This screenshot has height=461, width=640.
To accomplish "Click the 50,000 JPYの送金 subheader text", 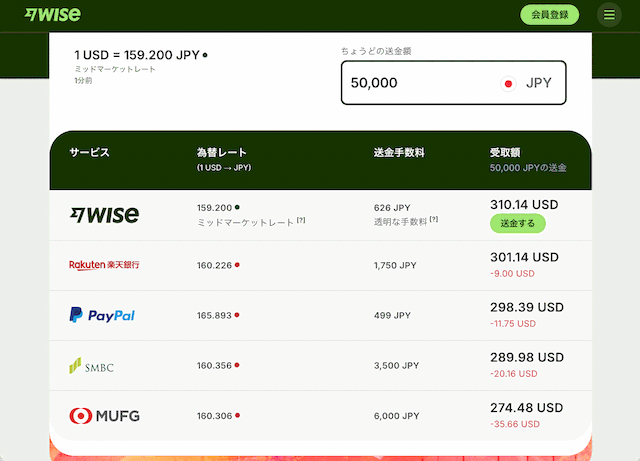I will click(528, 168).
